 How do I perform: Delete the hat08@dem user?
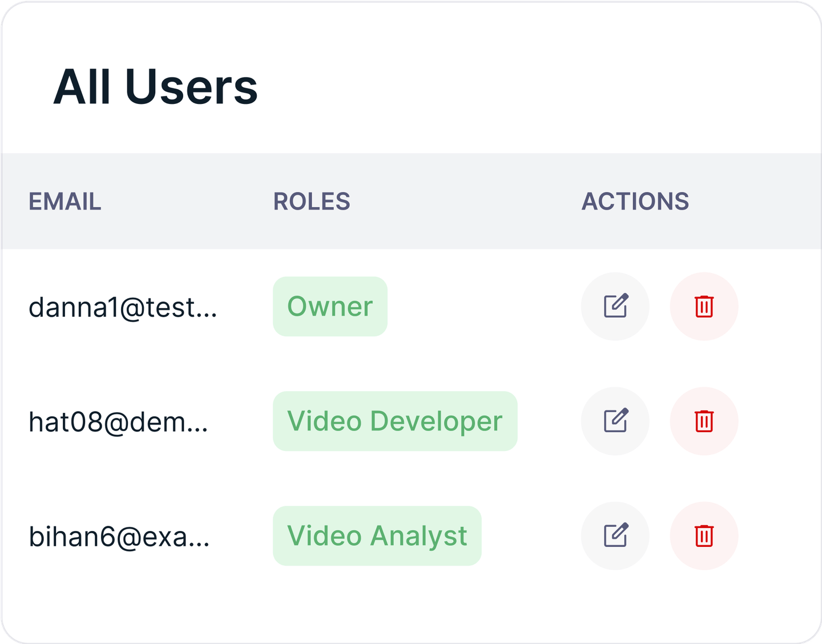tap(704, 421)
